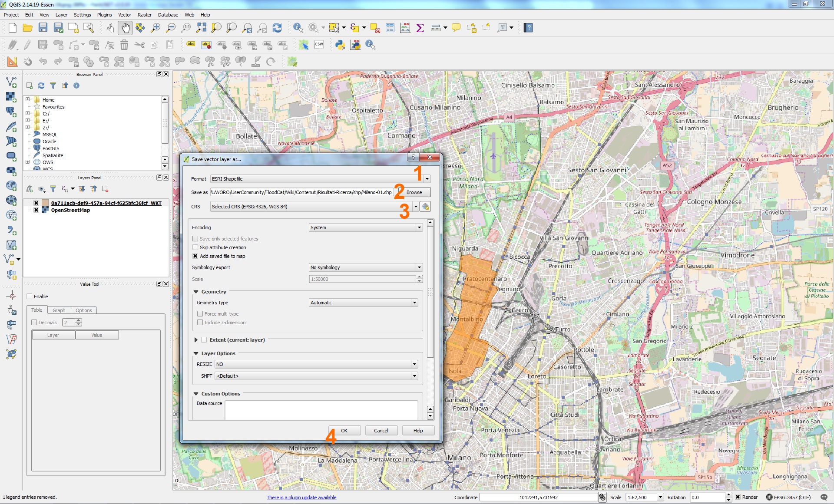Switch to the Options tab in Value Tool
This screenshot has width=834, height=504.
[83, 310]
